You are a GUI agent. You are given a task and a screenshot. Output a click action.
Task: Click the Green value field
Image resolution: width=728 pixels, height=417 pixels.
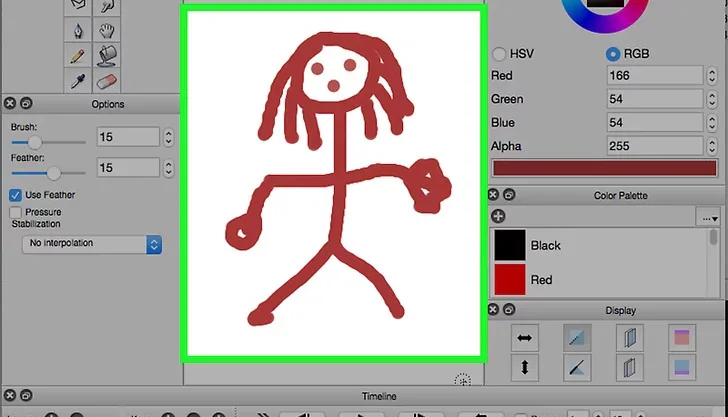click(655, 99)
